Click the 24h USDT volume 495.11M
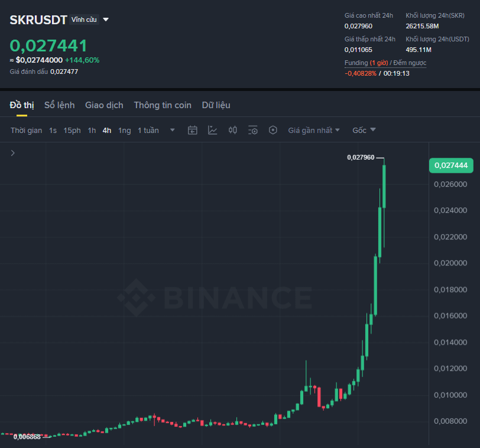480x448 pixels. [419, 50]
